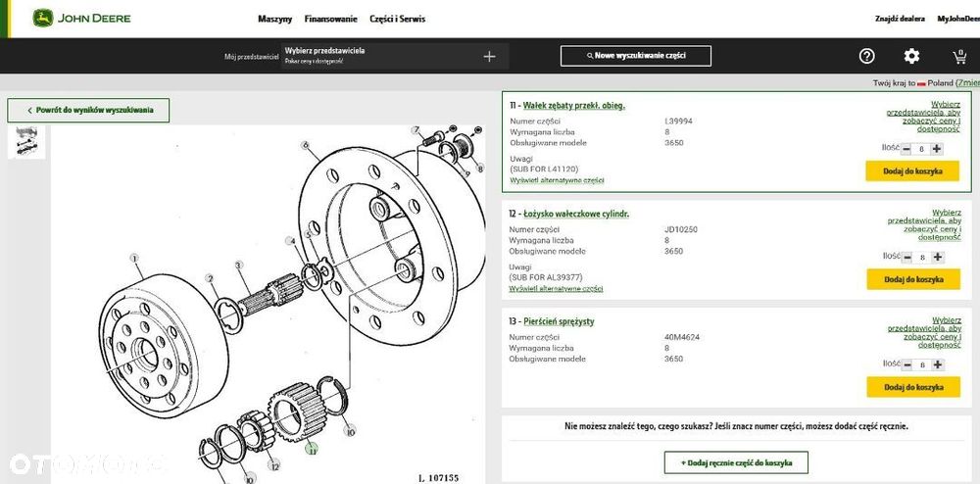This screenshot has width=980, height=484.
Task: Show alternative parts for item 11
Action: [x=557, y=180]
